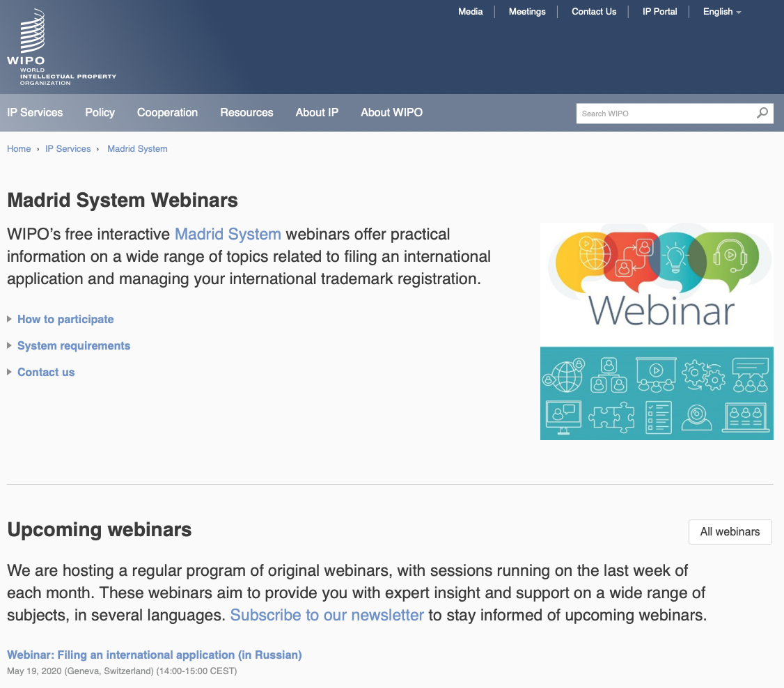Open the About IP menu
The image size is (784, 688).
click(317, 113)
